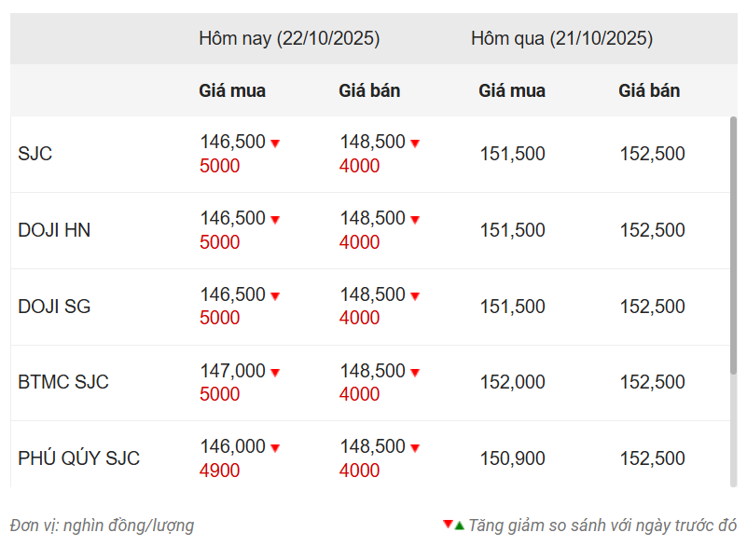Click the BTMC SJC row label
Viewport: 747px width, 560px height.
[63, 382]
